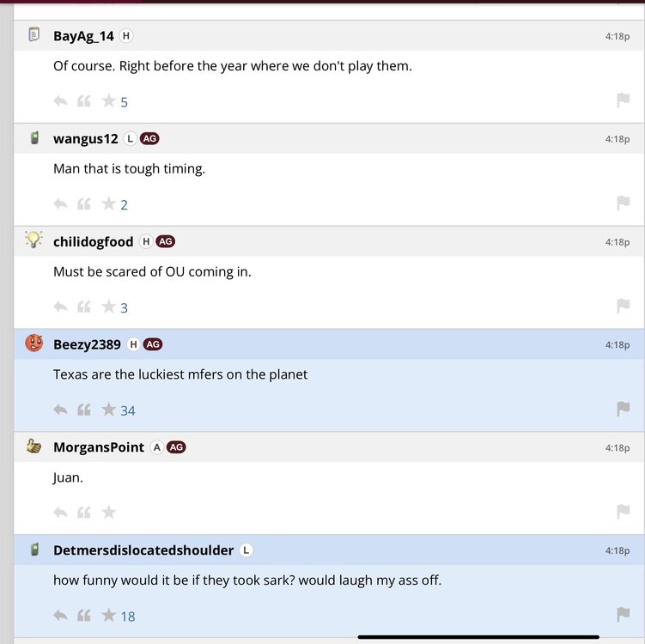Image resolution: width=645 pixels, height=644 pixels.
Task: Open Beezy2389's profile via username
Action: tap(87, 345)
